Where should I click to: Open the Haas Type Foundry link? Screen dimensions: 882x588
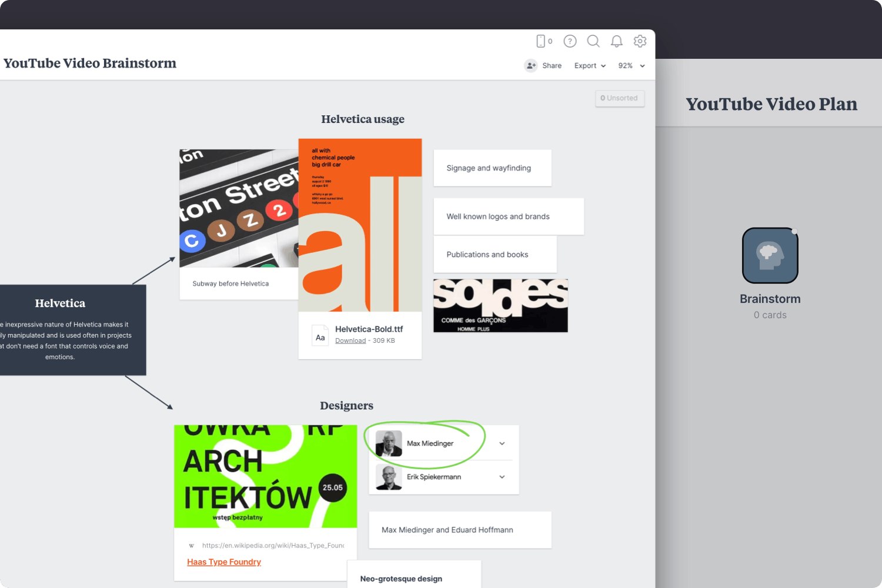[224, 562]
